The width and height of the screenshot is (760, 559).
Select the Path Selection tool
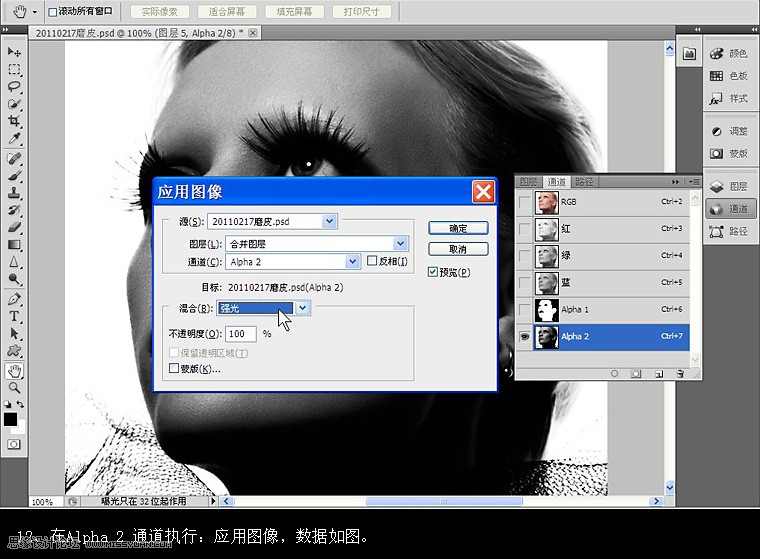[14, 334]
